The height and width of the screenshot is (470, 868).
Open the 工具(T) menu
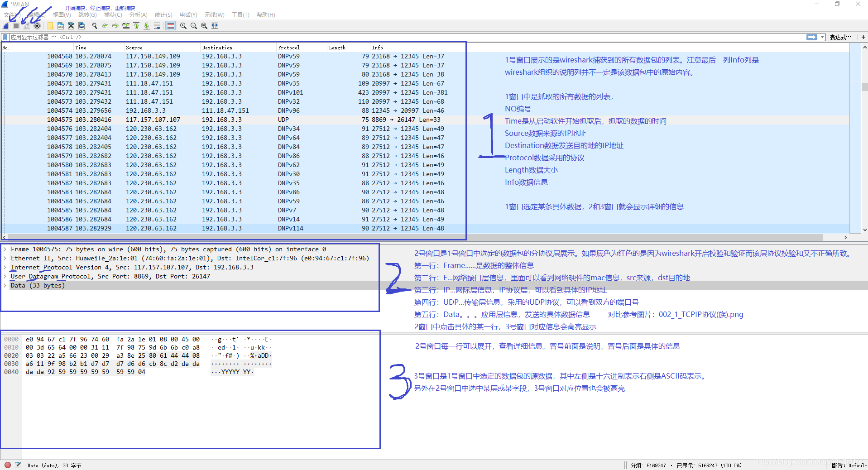(x=241, y=15)
